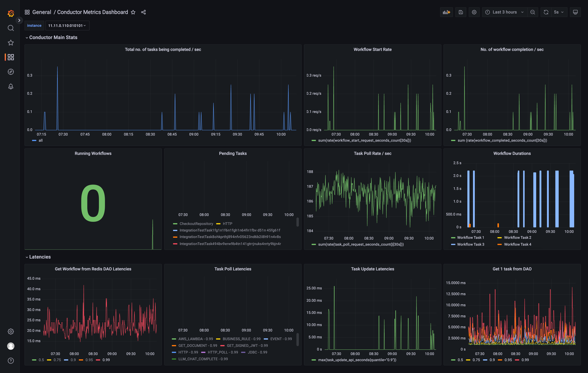Image resolution: width=588 pixels, height=373 pixels.
Task: Add a new panel with the add-panel icon
Action: coord(446,12)
